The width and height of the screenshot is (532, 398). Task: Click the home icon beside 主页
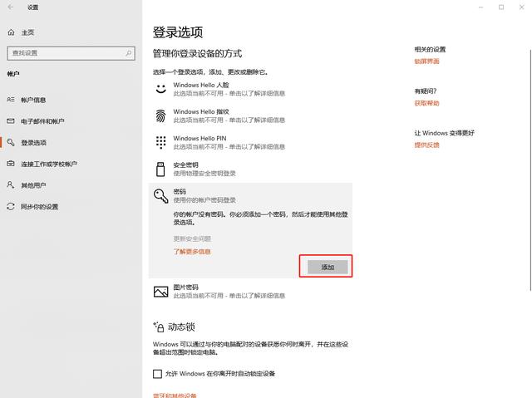tap(11, 32)
